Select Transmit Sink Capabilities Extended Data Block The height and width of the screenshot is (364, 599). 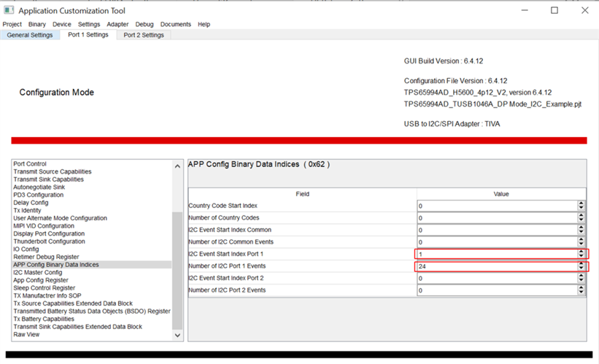(77, 327)
